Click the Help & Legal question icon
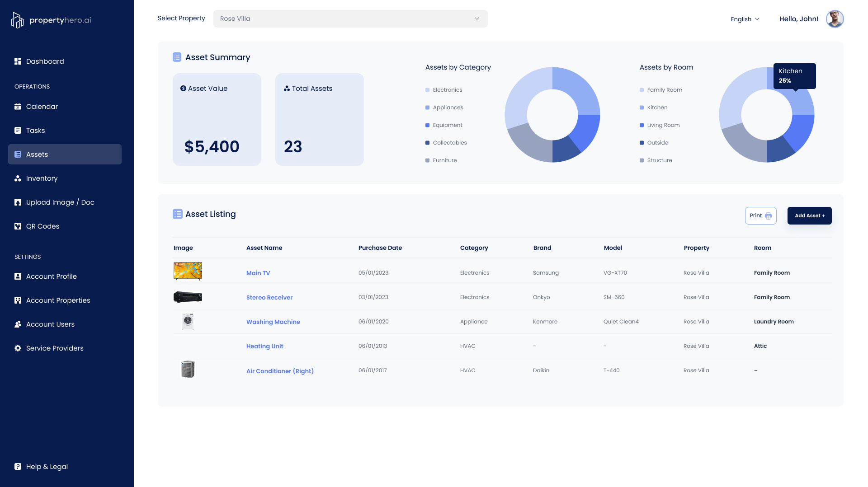Viewport: 868px width, 487px height. coord(18,467)
